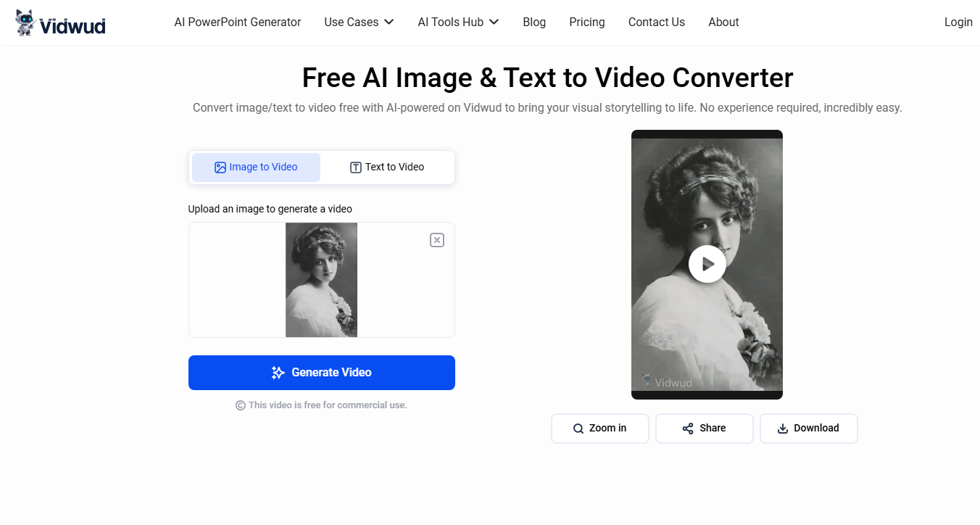
Task: Expand the Use Cases dropdown
Action: [x=359, y=22]
